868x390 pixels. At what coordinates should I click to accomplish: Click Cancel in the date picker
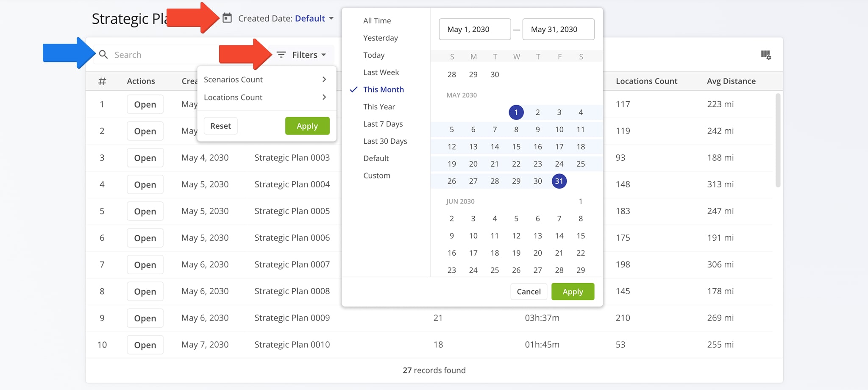pos(529,292)
